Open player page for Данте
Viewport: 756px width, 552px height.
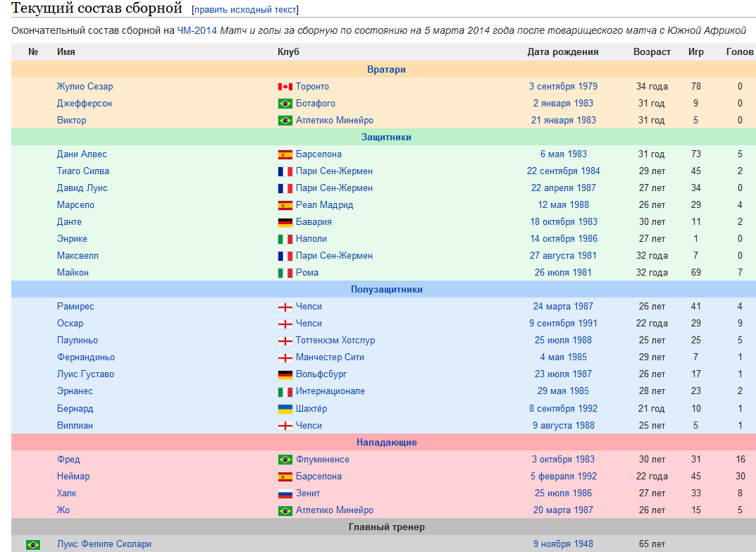[x=70, y=221]
